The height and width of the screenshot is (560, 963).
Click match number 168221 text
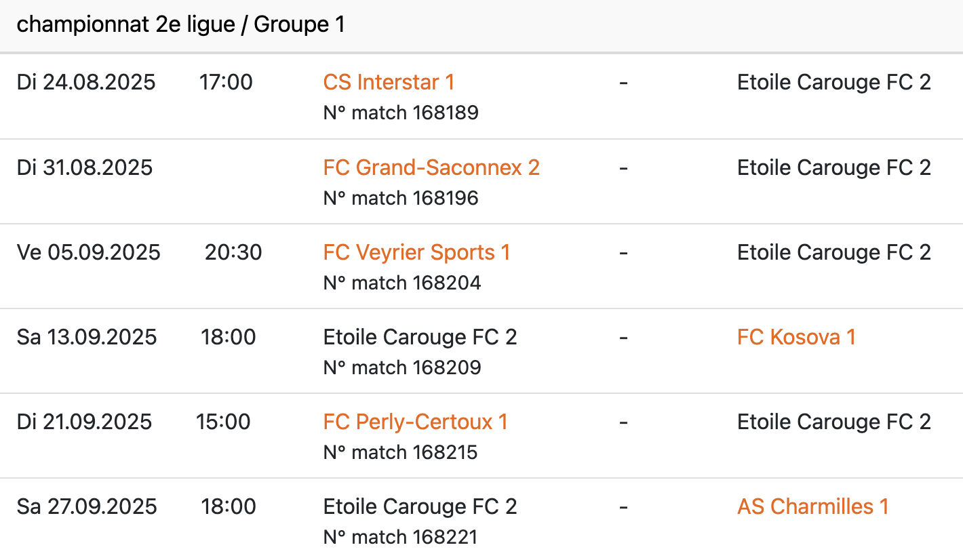401,537
